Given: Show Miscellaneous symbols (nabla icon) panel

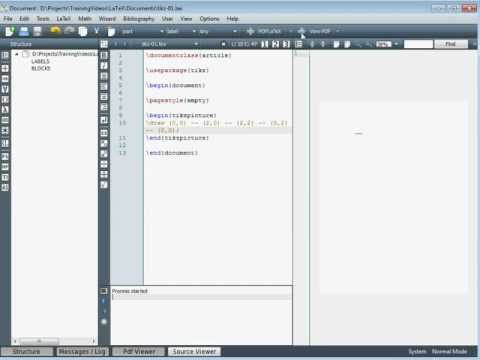Looking at the screenshot, I should click(x=5, y=89).
